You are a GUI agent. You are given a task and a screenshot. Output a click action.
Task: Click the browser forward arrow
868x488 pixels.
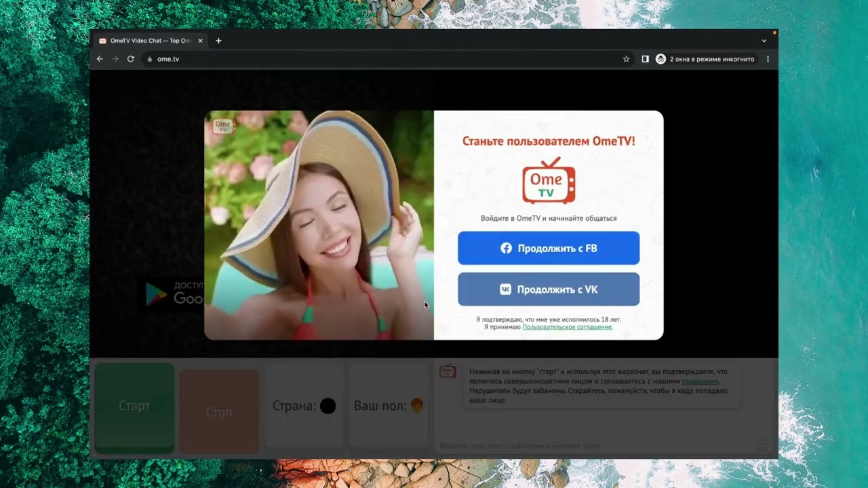[x=115, y=59]
